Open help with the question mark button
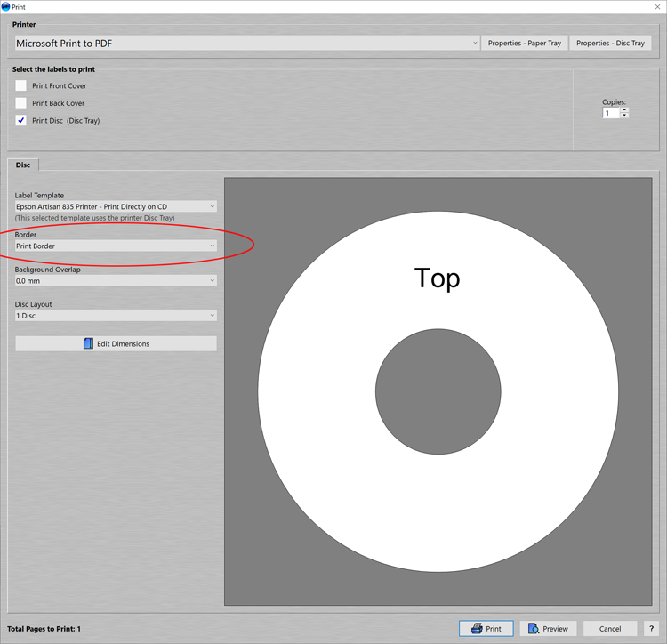The width and height of the screenshot is (667, 644). (x=651, y=629)
